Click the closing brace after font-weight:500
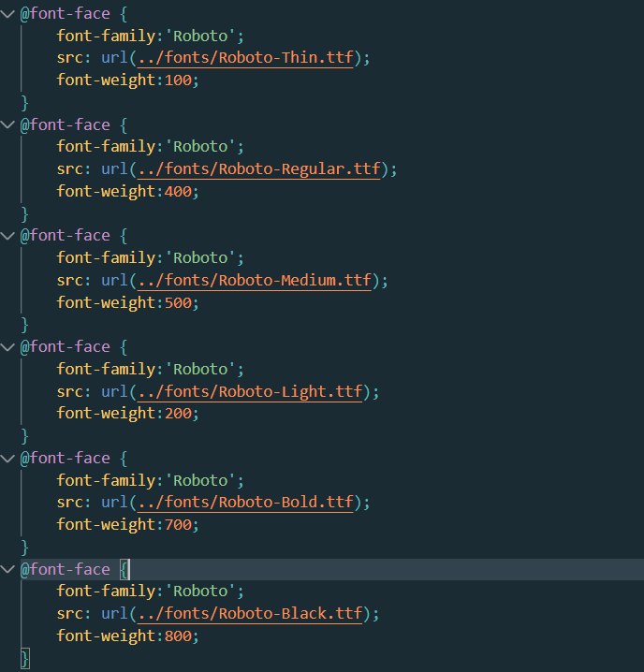644x672 pixels. 25,325
